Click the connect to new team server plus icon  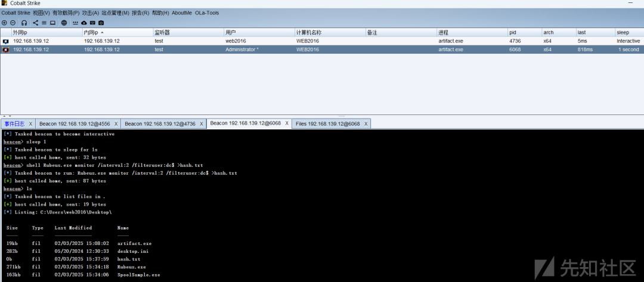5,23
